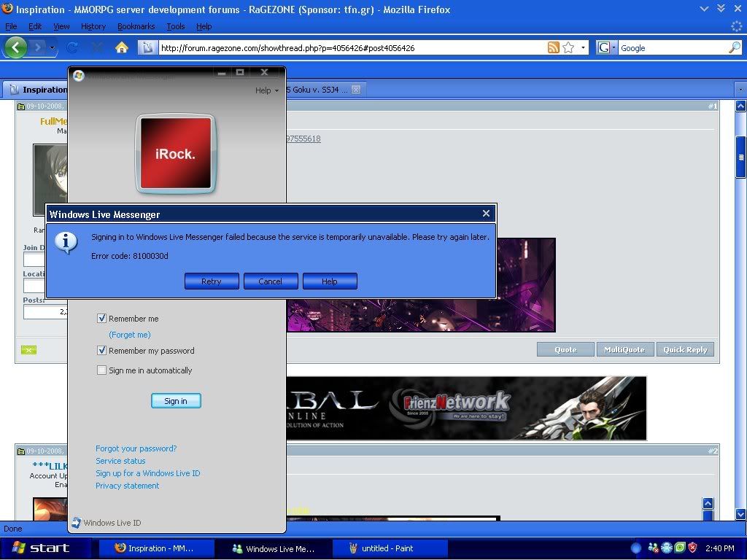Click Retry in the error dialog

212,281
